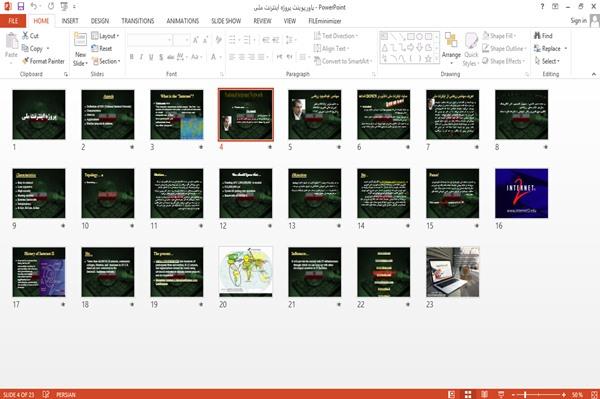
Task: Switch to Normal view in status bar
Action: (451, 394)
